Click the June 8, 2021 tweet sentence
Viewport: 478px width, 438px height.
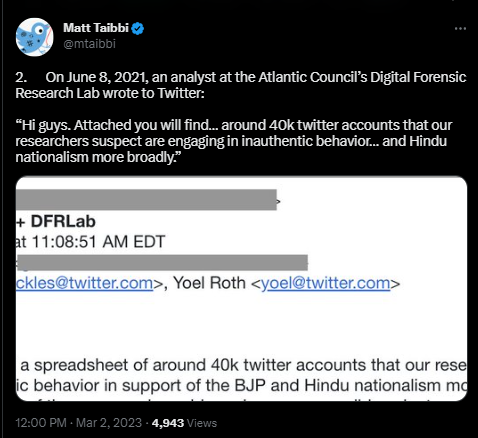(241, 85)
